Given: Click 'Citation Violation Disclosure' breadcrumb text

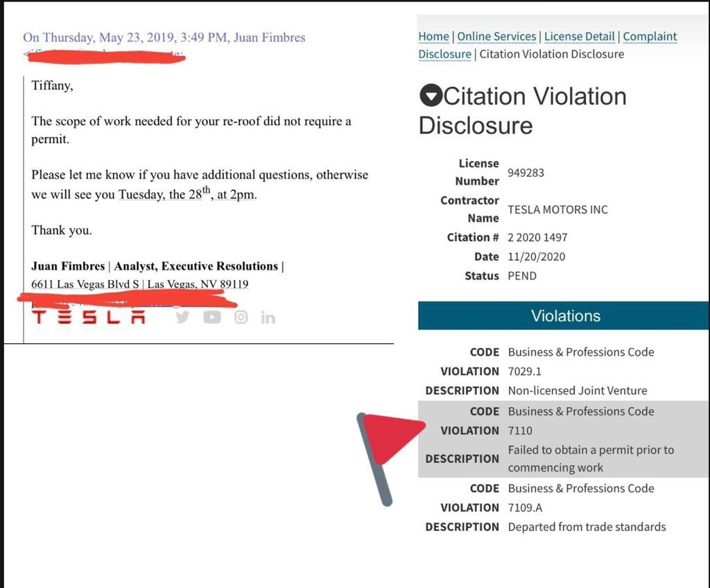Looking at the screenshot, I should point(551,54).
